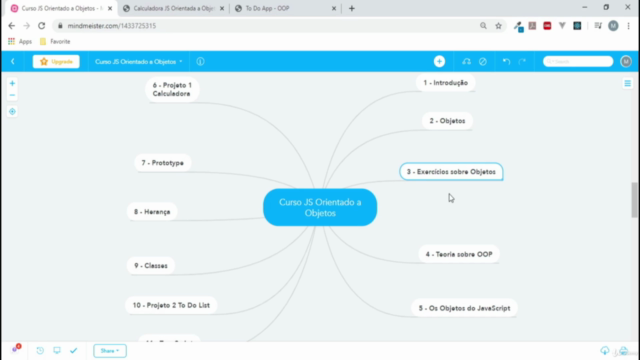The height and width of the screenshot is (360, 640).
Task: Click the cloud download icon
Action: (604, 351)
